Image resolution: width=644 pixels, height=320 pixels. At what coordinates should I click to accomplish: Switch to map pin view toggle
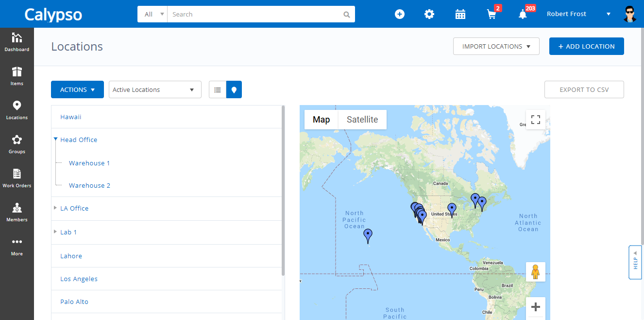234,90
